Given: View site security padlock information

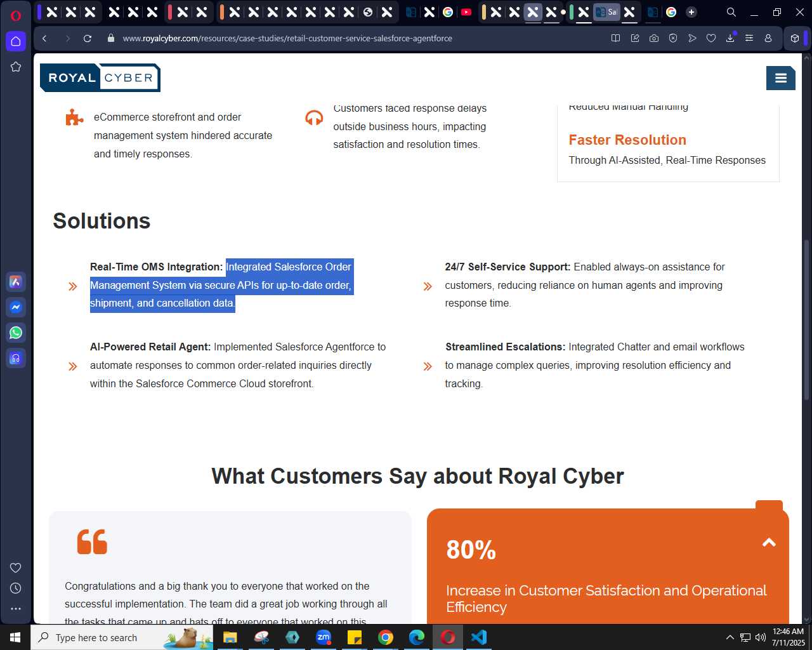Looking at the screenshot, I should [111, 38].
